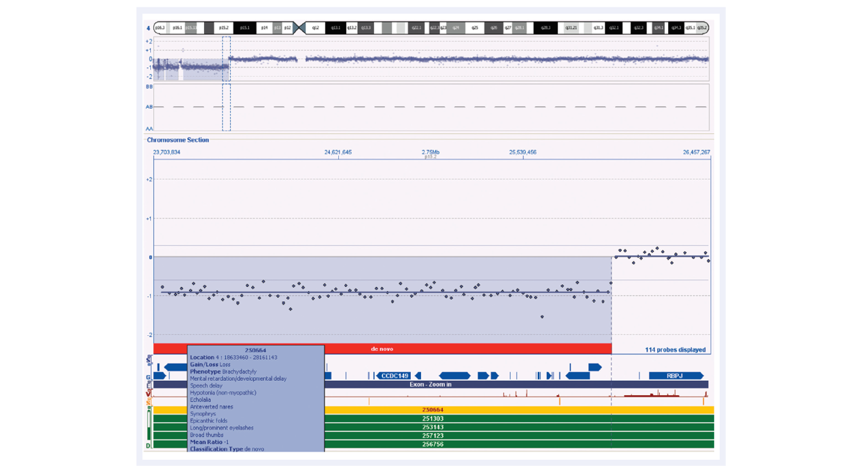Click Mean Ratio -1 in tooltip
The image size is (868, 472).
pyautogui.click(x=209, y=442)
